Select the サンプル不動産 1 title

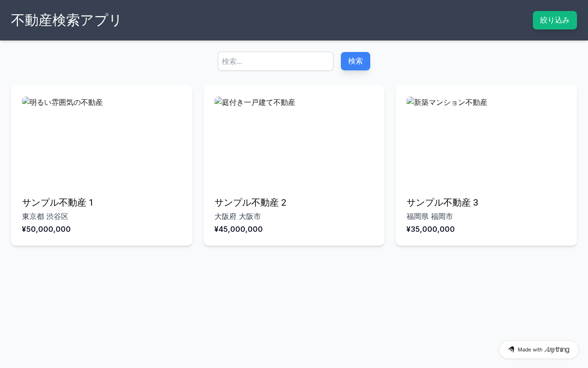(x=58, y=202)
